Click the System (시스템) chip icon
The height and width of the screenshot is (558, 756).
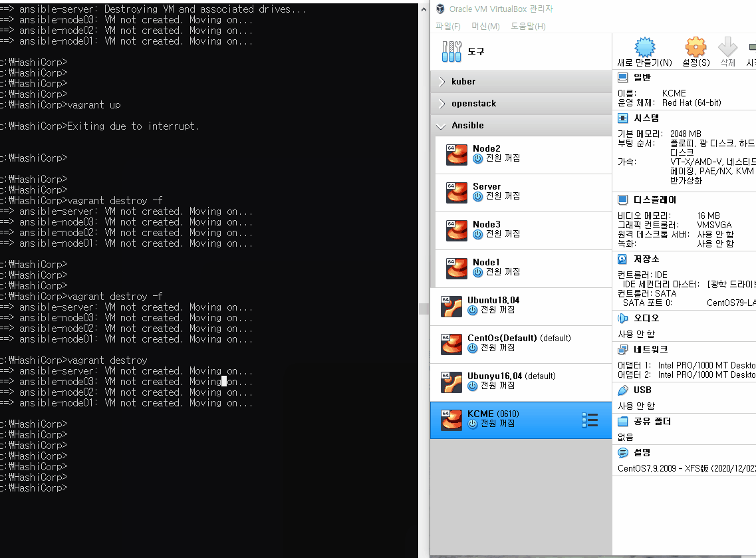[623, 118]
